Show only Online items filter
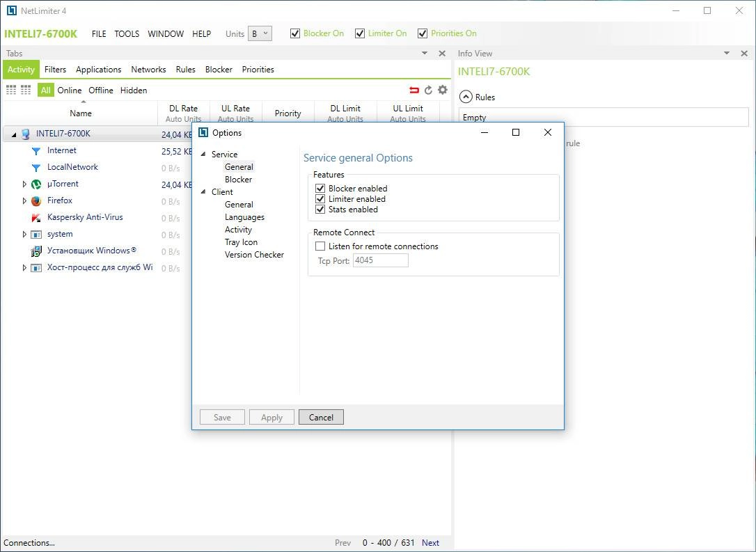Viewport: 756px width, 552px height. (70, 90)
